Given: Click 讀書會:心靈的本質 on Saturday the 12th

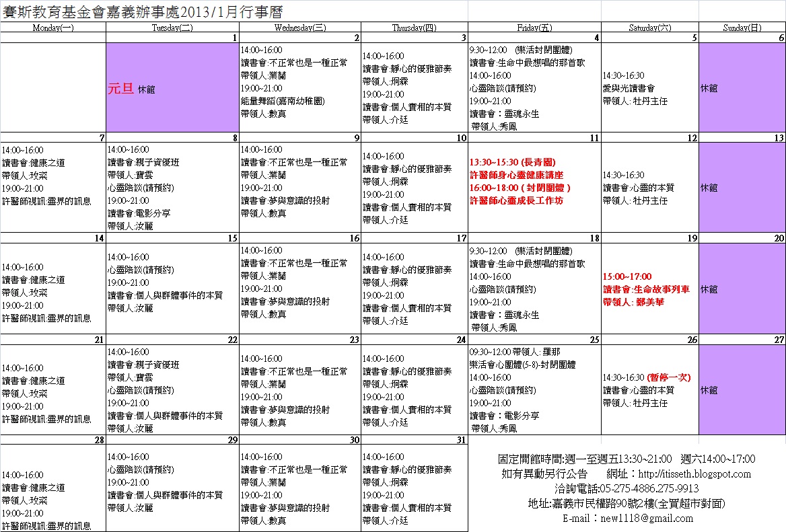Looking at the screenshot, I should point(639,188).
